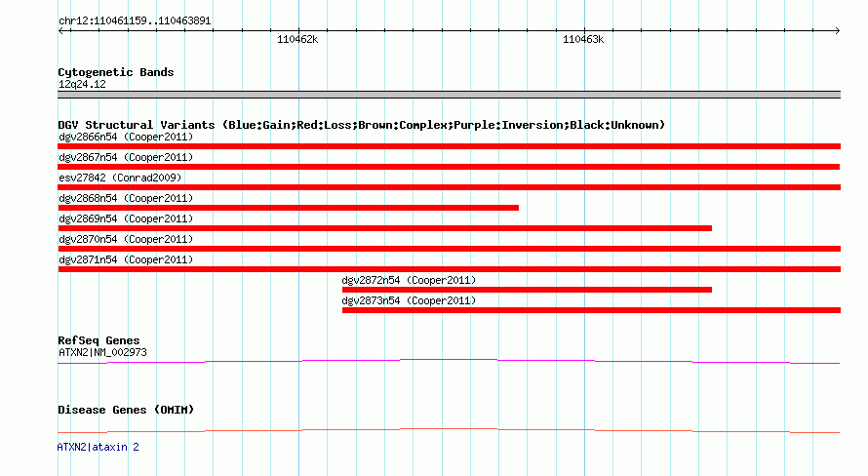Click the chr12:110461159..110463891 coordinates label

pos(135,20)
